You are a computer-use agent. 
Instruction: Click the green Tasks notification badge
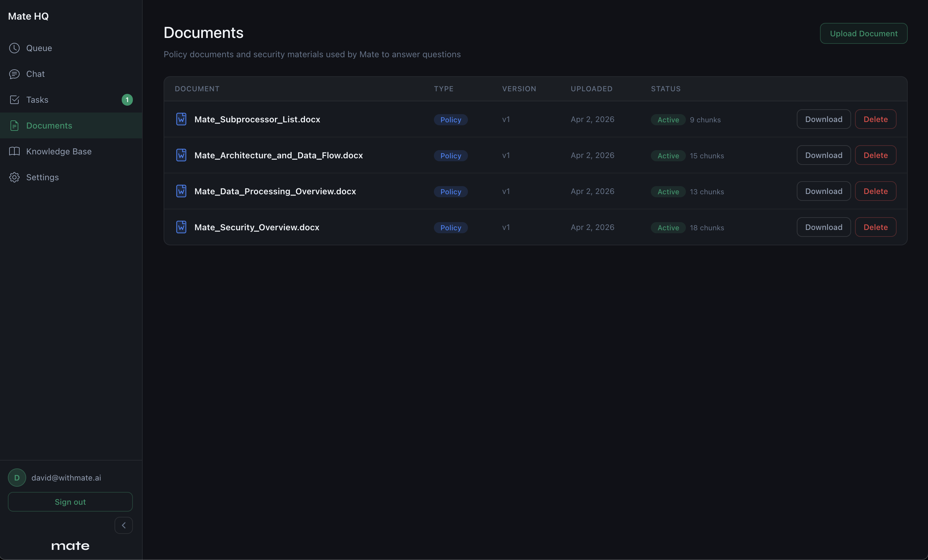(127, 100)
